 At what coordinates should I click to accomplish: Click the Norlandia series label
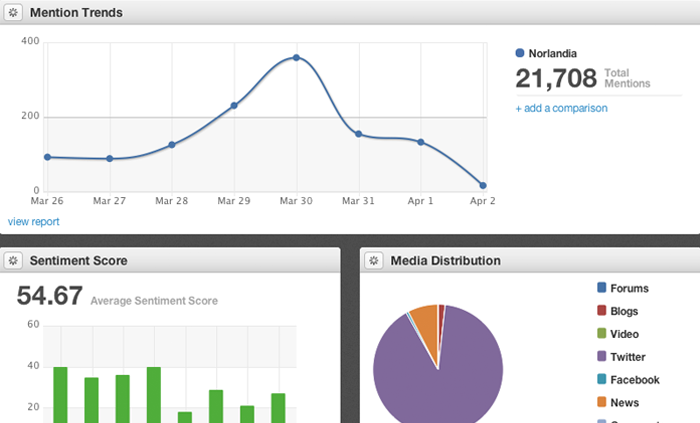[553, 54]
